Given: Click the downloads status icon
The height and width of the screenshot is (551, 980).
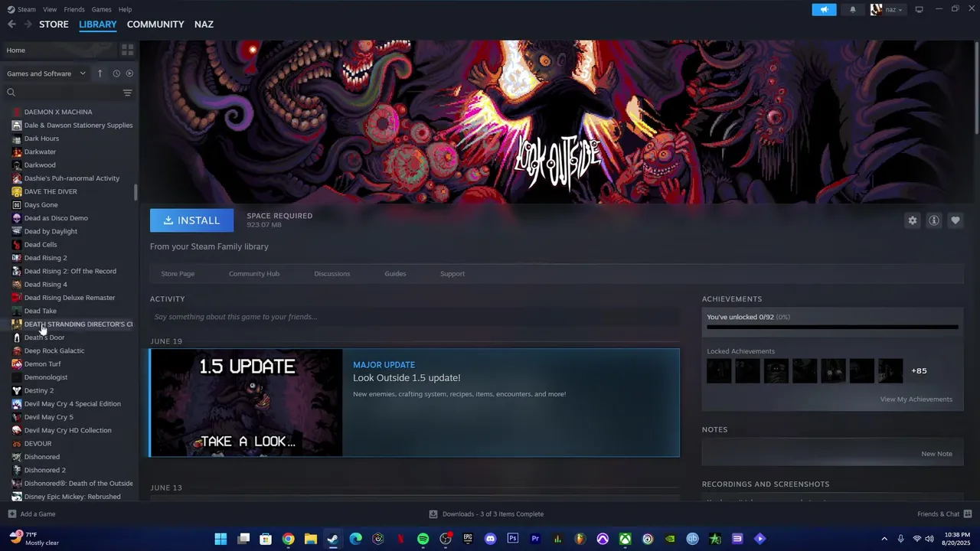Looking at the screenshot, I should (x=433, y=514).
